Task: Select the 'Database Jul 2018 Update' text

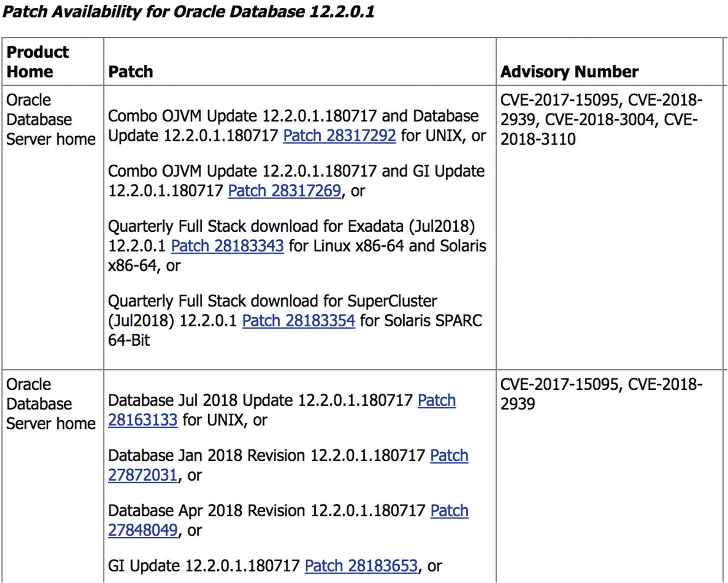Action: pos(201,400)
